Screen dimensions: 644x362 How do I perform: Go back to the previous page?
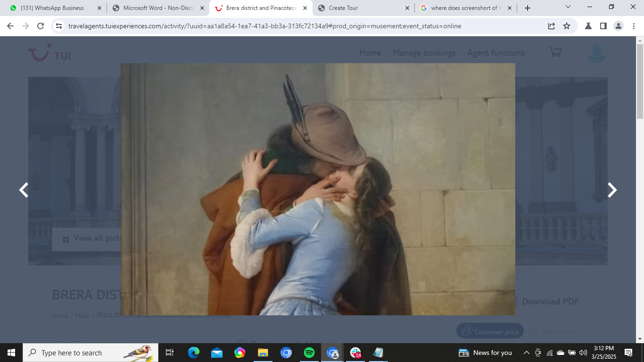(10, 26)
